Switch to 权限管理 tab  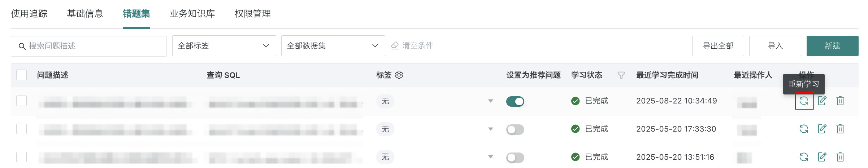pos(253,14)
